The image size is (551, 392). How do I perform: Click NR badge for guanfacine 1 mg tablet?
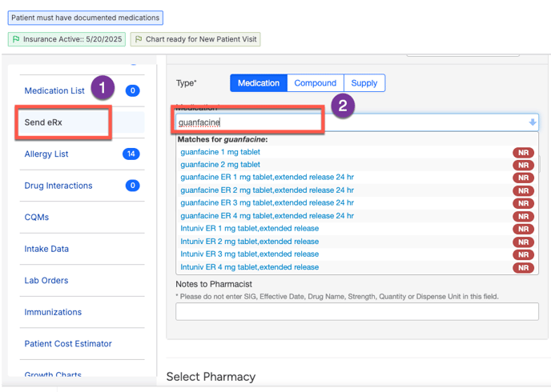pos(523,152)
